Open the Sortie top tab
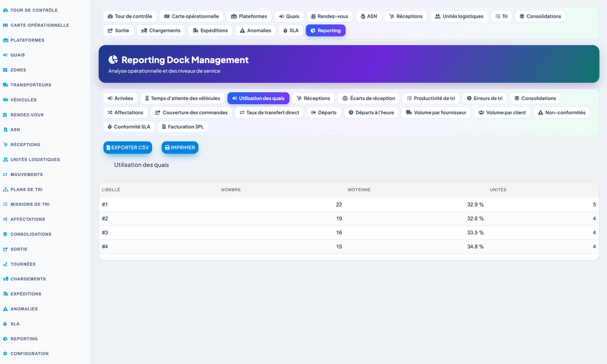This screenshot has width=607, height=364. coord(118,30)
